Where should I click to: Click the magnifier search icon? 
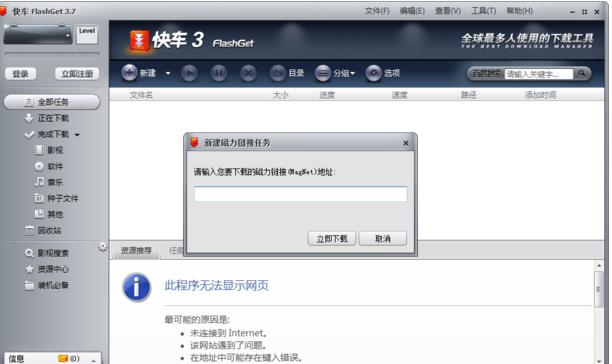[582, 73]
